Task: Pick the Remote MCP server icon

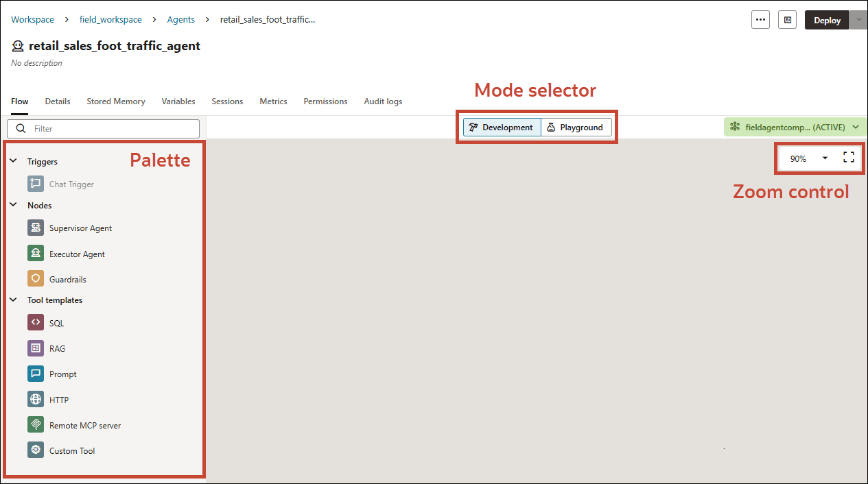Action: (36, 425)
